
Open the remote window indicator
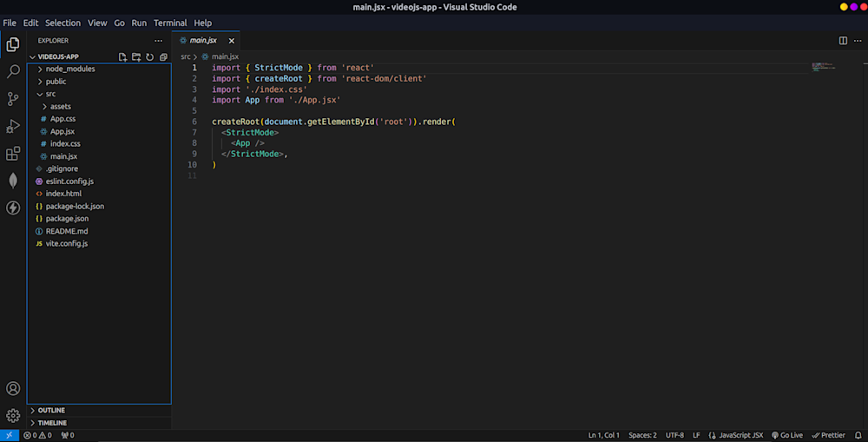10,435
